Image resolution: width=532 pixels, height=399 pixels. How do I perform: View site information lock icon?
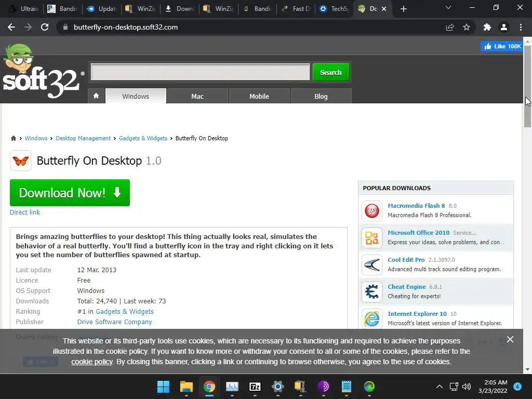[x=65, y=27]
